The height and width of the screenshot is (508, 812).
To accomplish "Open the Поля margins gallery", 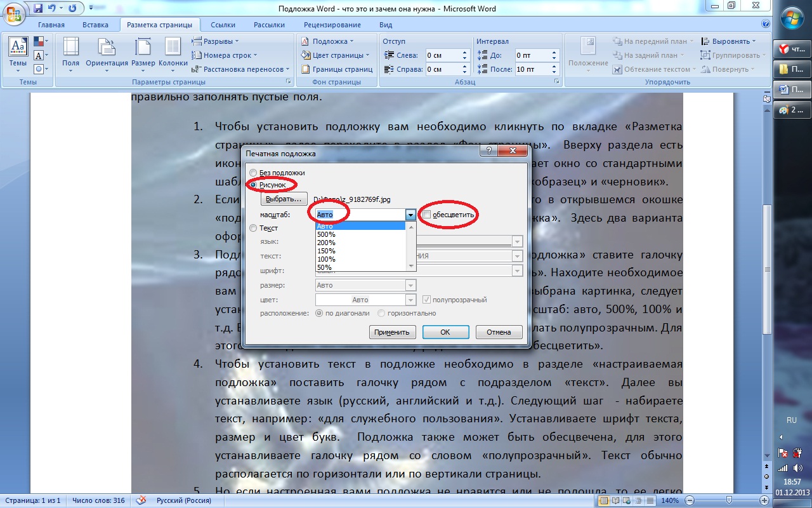I will coord(70,55).
